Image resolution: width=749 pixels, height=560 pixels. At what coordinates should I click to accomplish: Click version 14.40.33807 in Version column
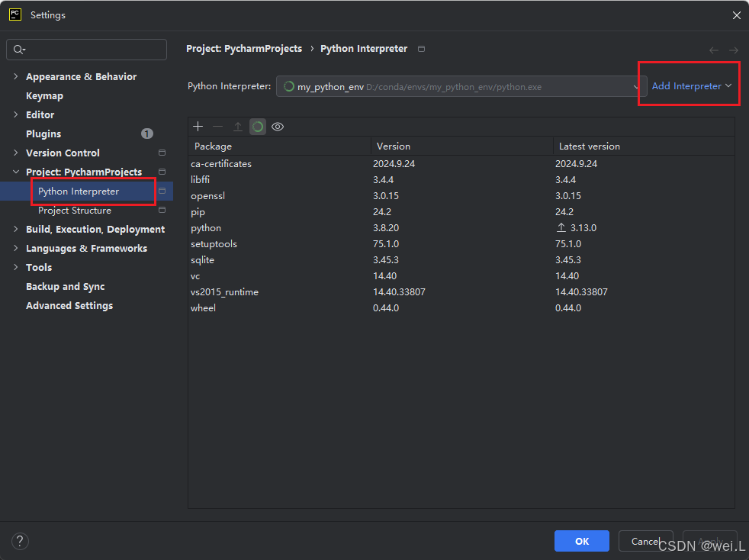[x=400, y=292]
